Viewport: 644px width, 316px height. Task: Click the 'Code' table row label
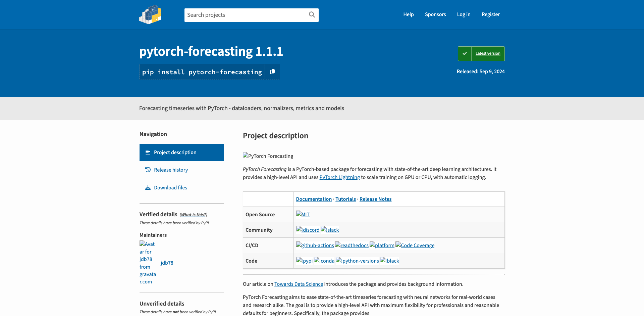tap(251, 261)
